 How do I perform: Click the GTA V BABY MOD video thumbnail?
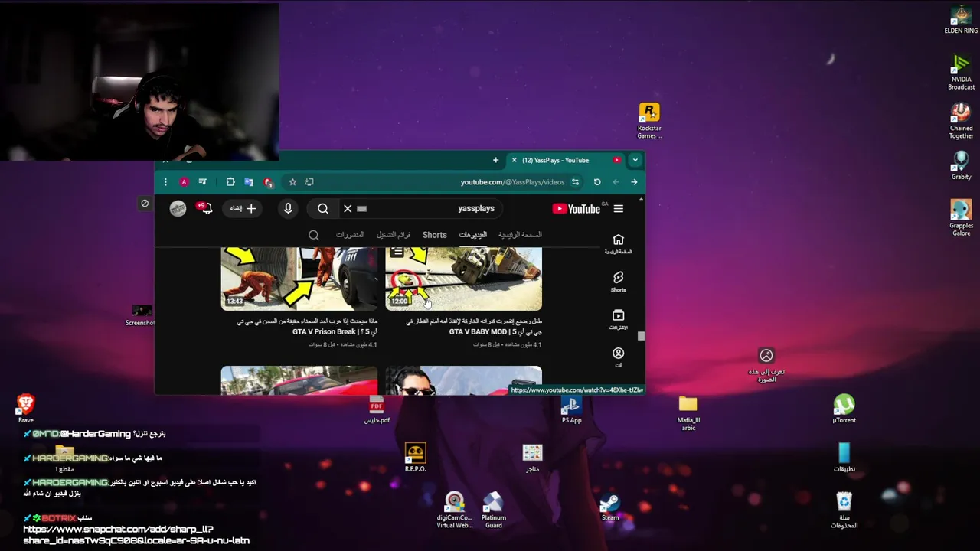pos(463,278)
